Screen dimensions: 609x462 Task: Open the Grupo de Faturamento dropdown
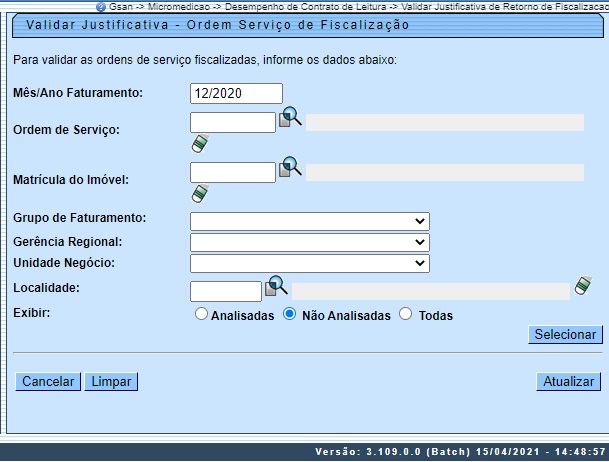[309, 221]
